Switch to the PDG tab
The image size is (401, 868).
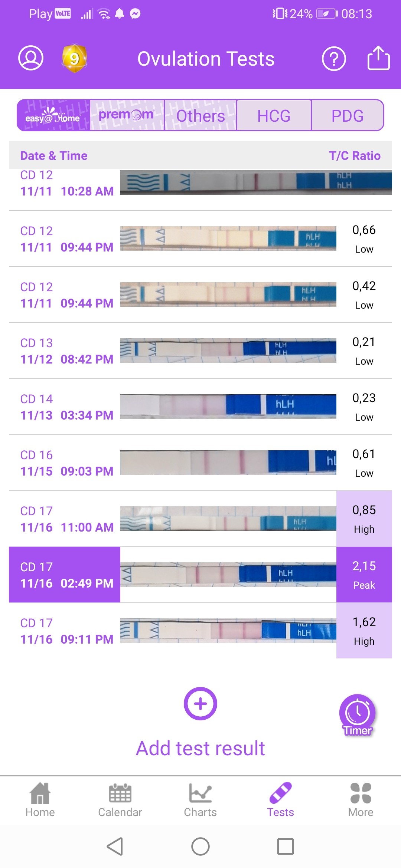347,115
